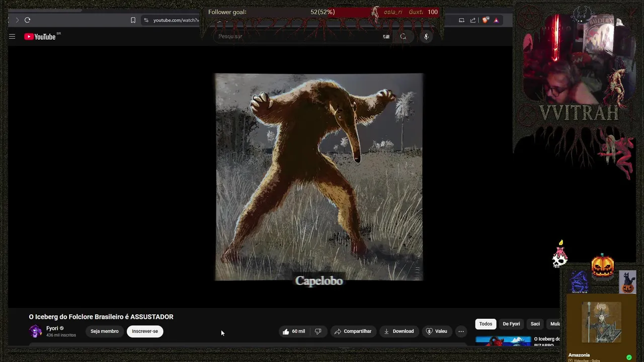This screenshot has width=644, height=362.
Task: Go to YouTube home via logo
Action: pyautogui.click(x=40, y=37)
